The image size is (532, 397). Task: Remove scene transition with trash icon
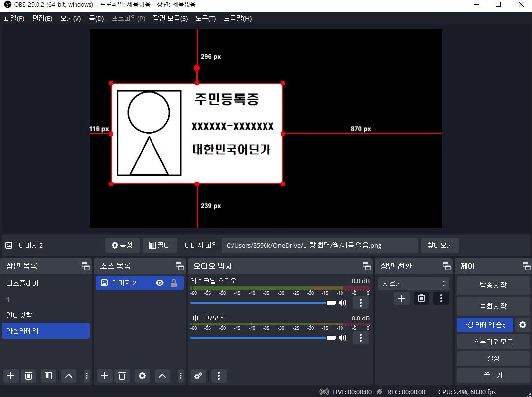tap(421, 298)
